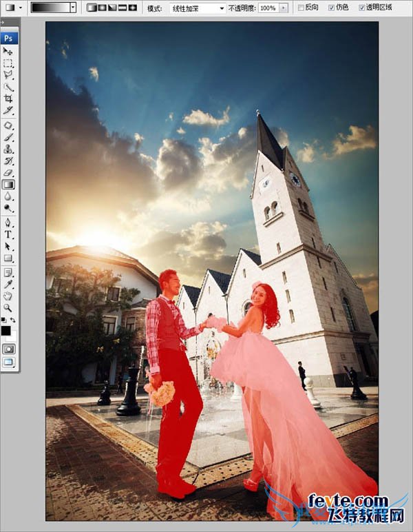The width and height of the screenshot is (413, 532).
Task: Open the gradient picker dropdown arrow
Action: click(x=72, y=8)
